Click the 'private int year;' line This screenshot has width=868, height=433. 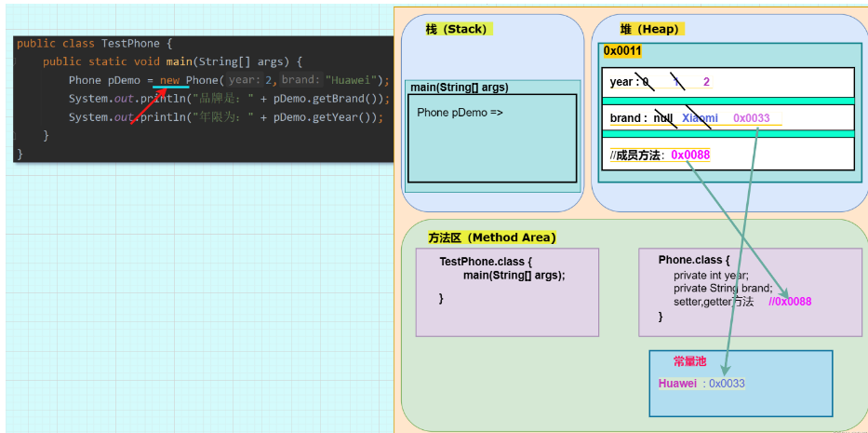(712, 275)
